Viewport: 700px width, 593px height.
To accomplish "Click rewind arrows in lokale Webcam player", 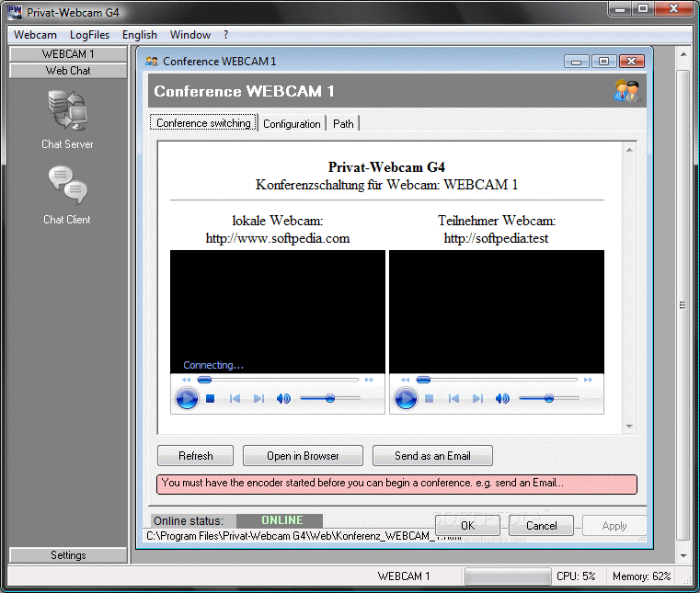I will tap(187, 380).
